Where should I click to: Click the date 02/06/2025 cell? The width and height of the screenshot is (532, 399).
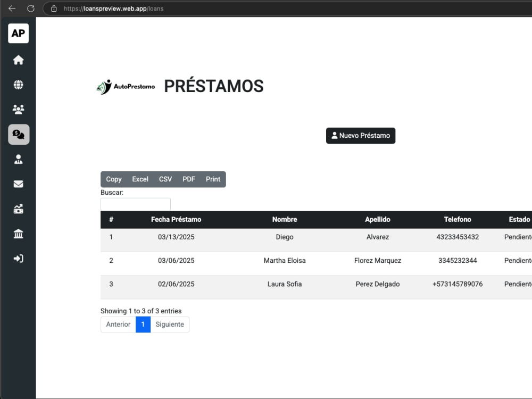[176, 284]
